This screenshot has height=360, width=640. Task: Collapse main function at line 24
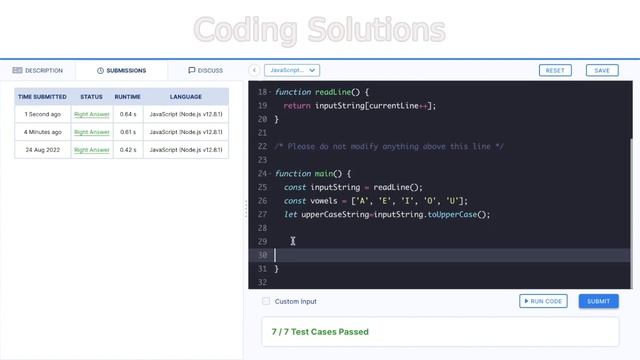270,174
